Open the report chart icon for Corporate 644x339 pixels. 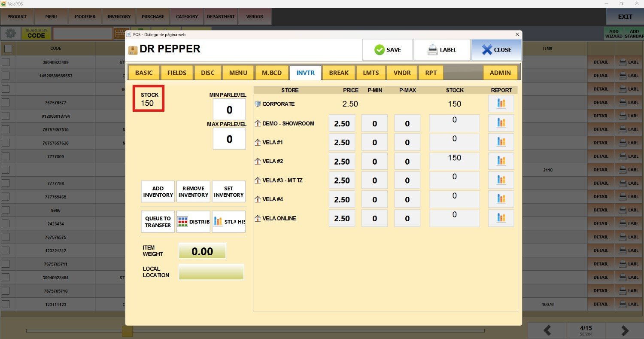click(x=501, y=104)
